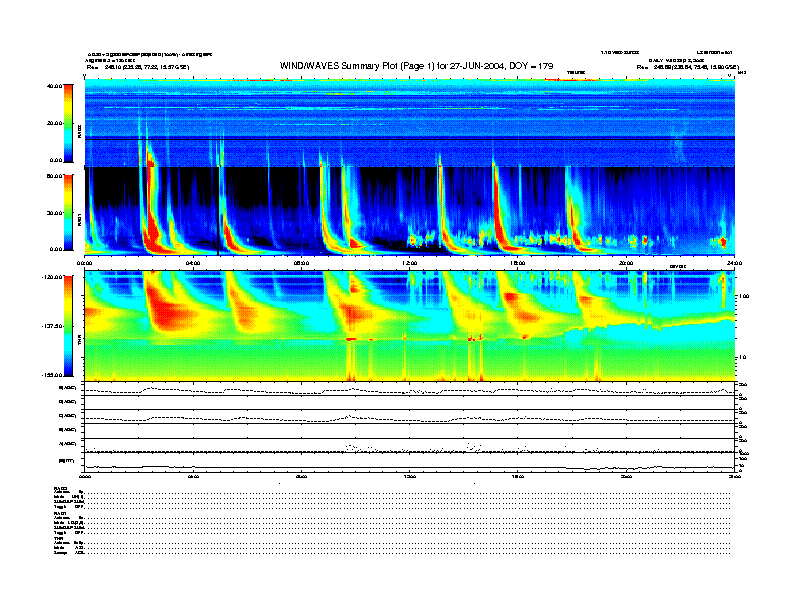This screenshot has height=612, width=792.
Task: Click the 100 label on TNR right axis
Action: (742, 296)
